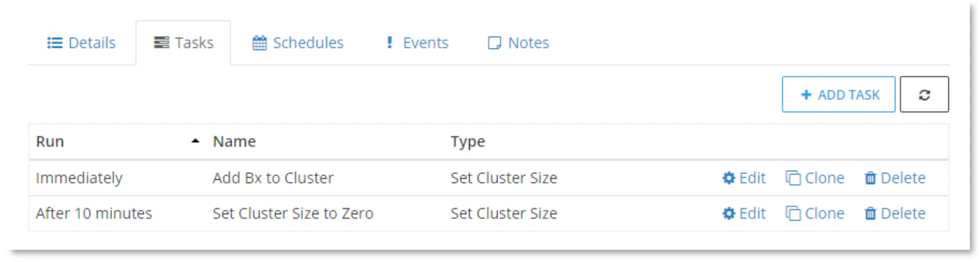980x262 pixels.
Task: Click the ADD TASK button
Action: click(838, 94)
